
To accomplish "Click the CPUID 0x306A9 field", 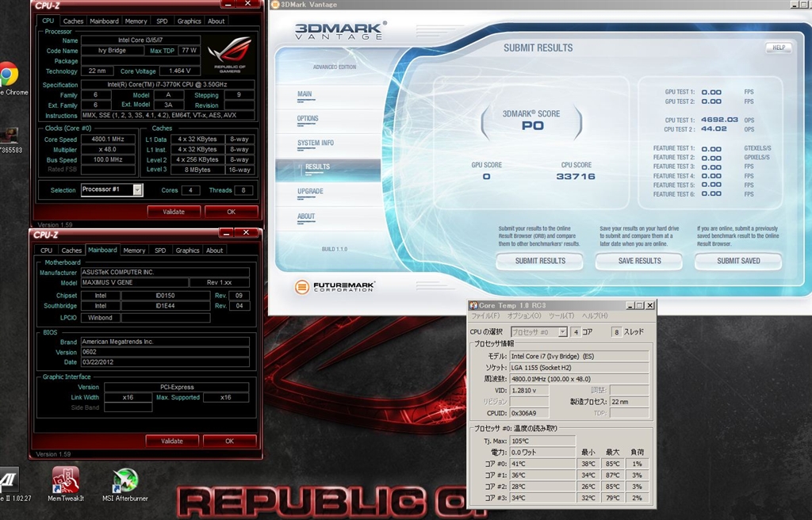I will click(529, 413).
